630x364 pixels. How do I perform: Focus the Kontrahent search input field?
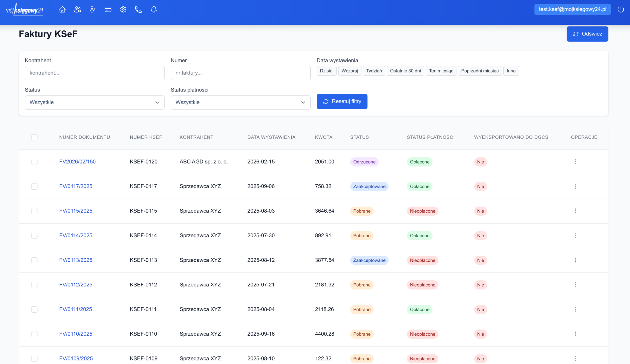(95, 73)
